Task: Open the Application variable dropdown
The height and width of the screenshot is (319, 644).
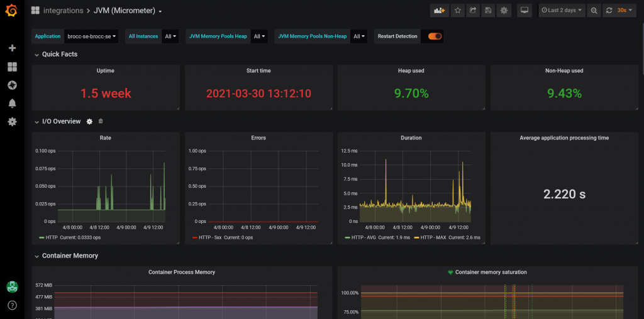Action: coord(91,36)
